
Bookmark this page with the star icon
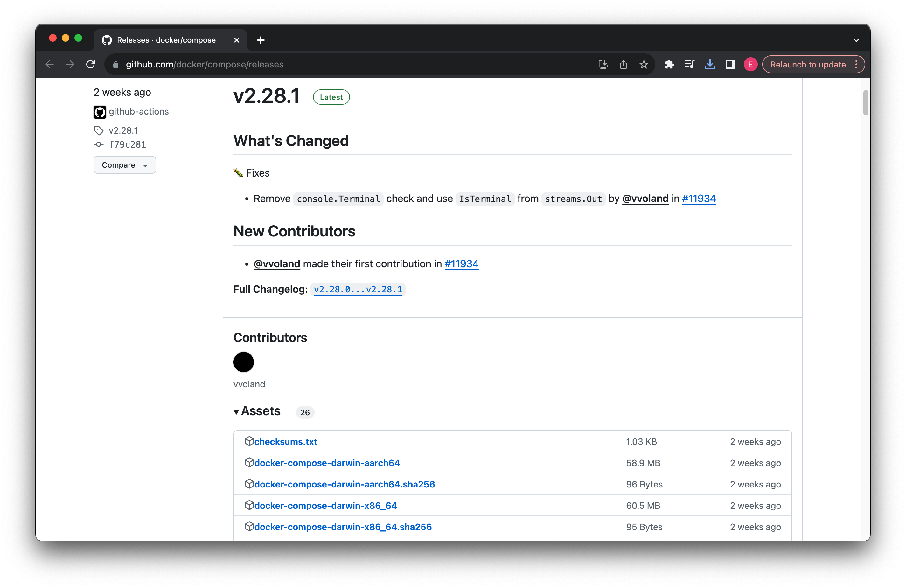[x=644, y=64]
